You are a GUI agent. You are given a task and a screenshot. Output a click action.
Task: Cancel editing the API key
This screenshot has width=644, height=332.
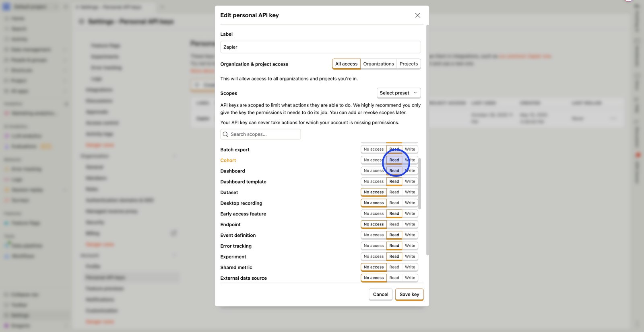[380, 295]
